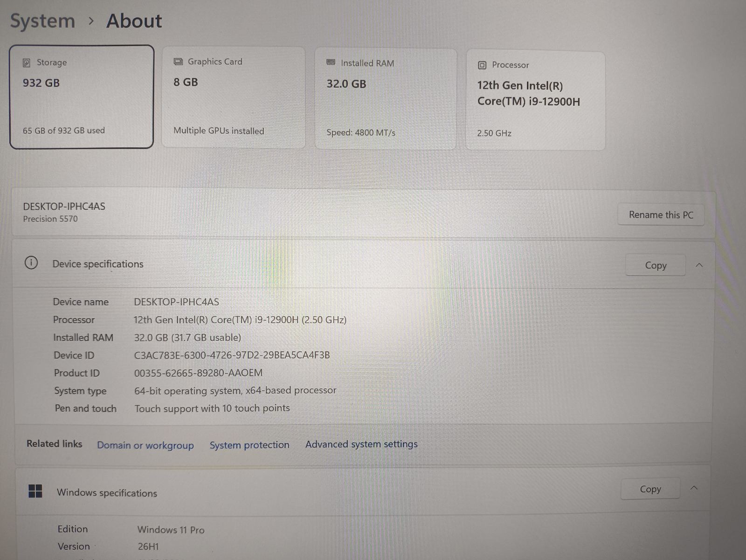Click 'Speed: 4800 MT/s' text
The width and height of the screenshot is (746, 560).
tap(361, 132)
